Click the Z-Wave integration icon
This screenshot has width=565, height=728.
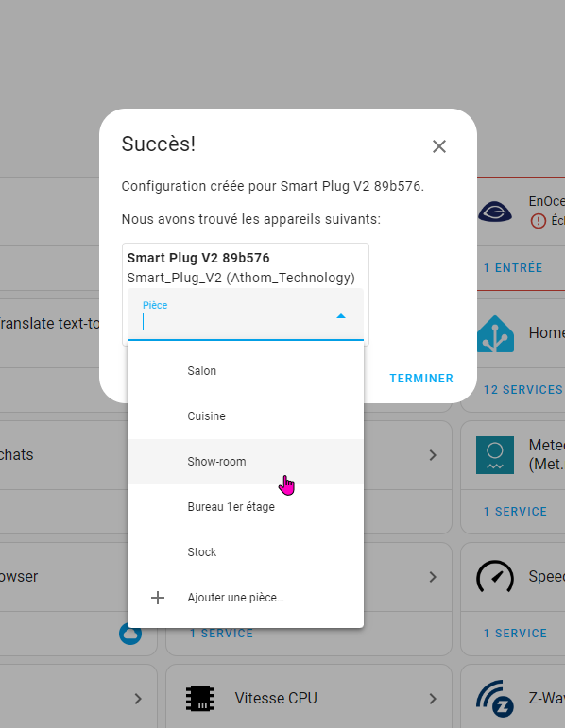tap(495, 699)
